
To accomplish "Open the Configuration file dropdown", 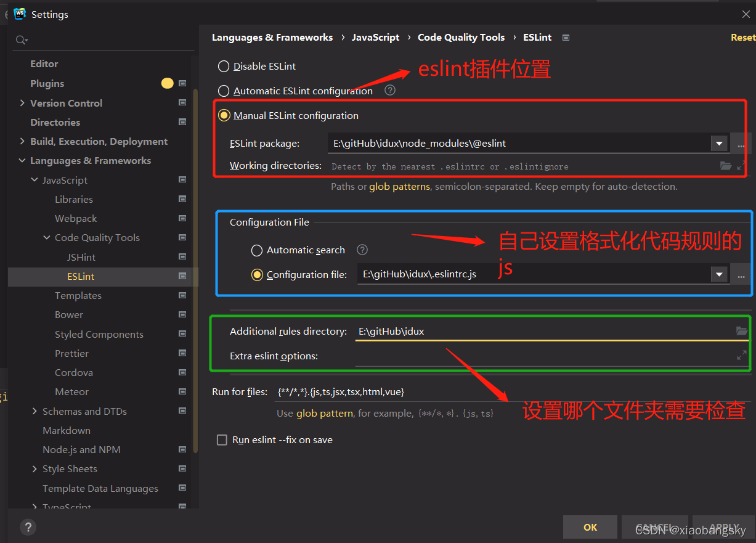I will [719, 274].
